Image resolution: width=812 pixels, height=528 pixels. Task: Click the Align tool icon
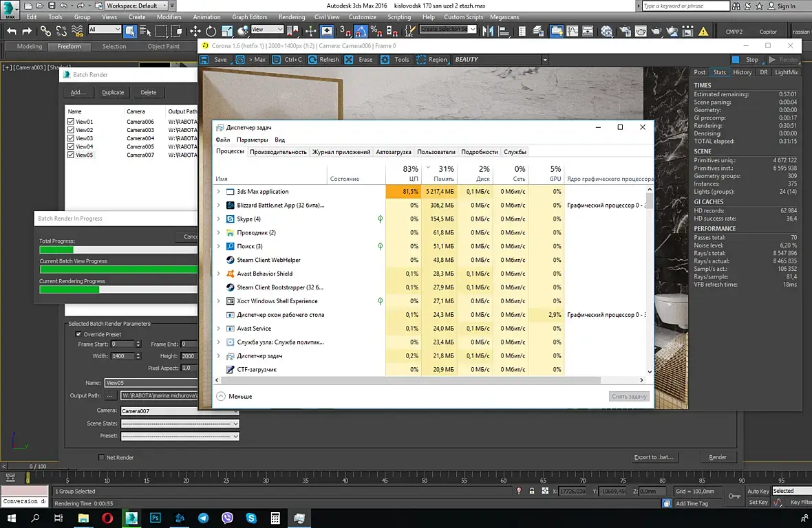(x=503, y=32)
